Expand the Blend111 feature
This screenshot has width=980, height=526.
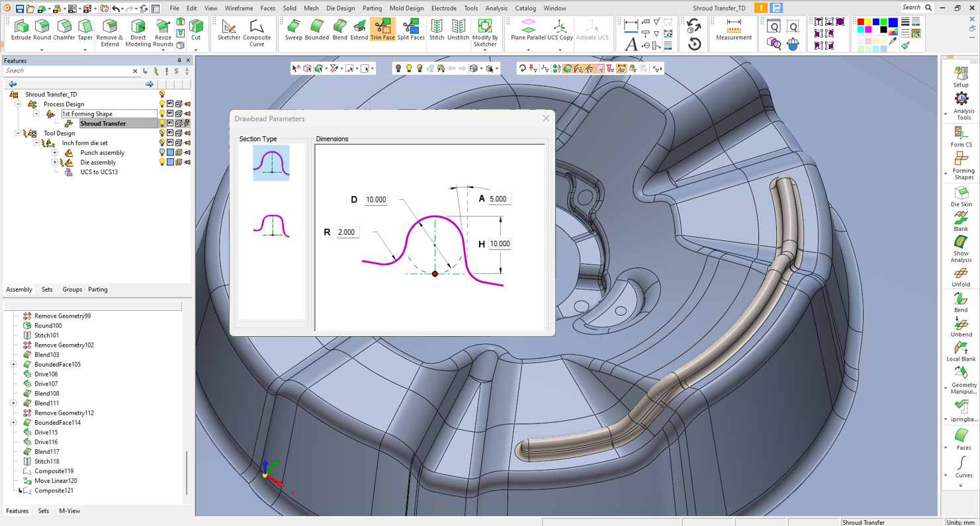tap(13, 403)
